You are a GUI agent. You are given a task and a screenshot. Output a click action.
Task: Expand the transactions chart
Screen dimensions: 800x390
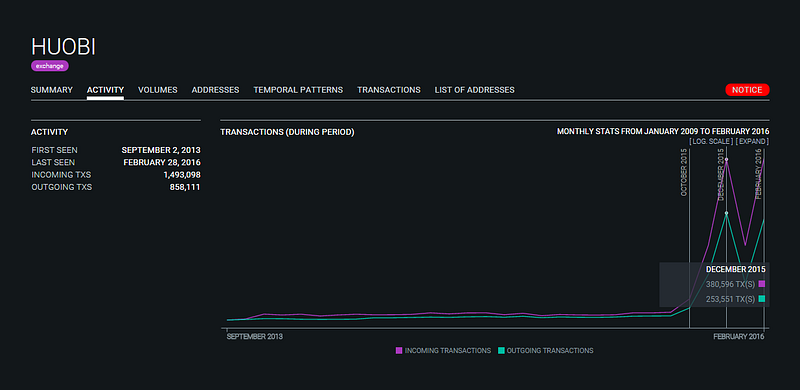(752, 141)
